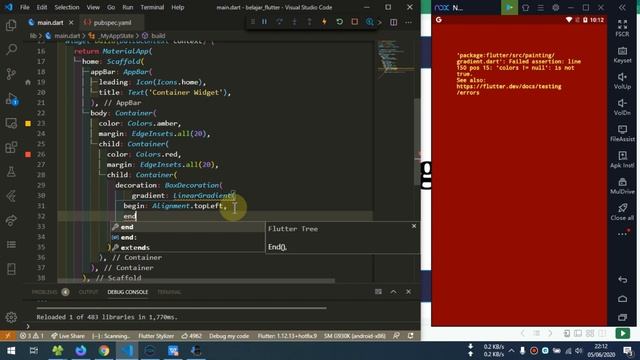This screenshot has height=360, width=640.
Task: Split the editor right
Action: coord(393,22)
